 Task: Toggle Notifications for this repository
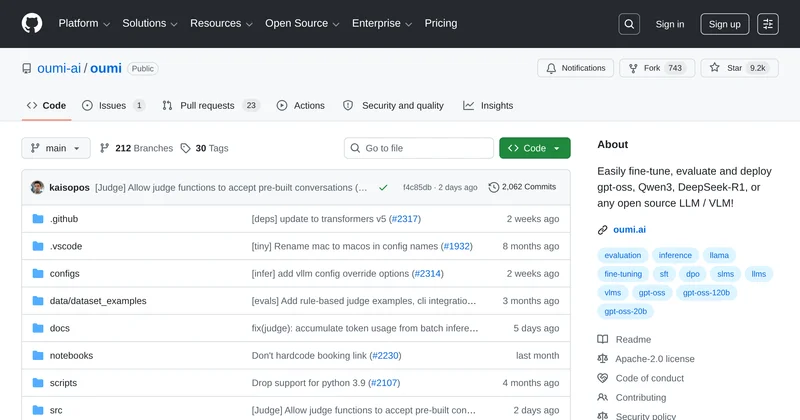click(575, 68)
